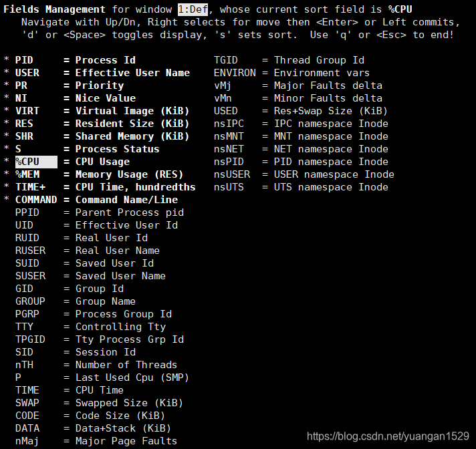Click 'Res+Swap Size (KiB)' description
The height and width of the screenshot is (449, 476).
click(331, 111)
